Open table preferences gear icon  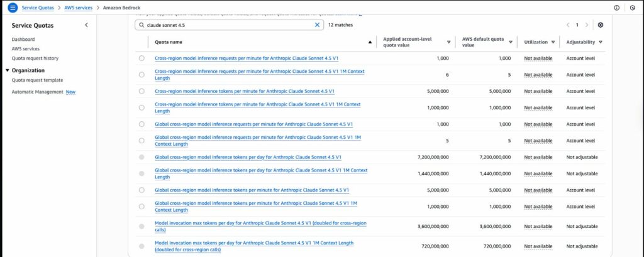tap(601, 25)
